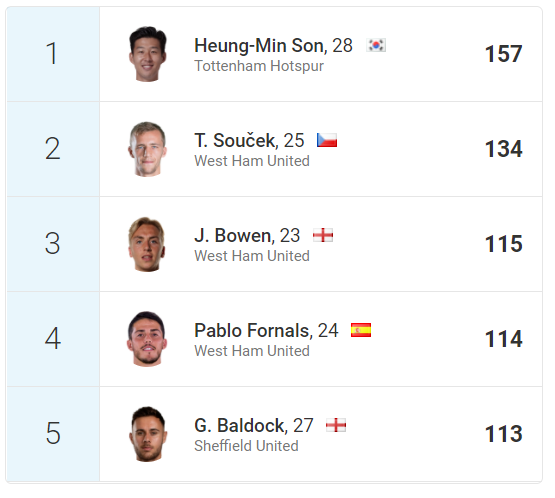Click the rank 1 cell
This screenshot has width=555, height=498.
click(53, 54)
